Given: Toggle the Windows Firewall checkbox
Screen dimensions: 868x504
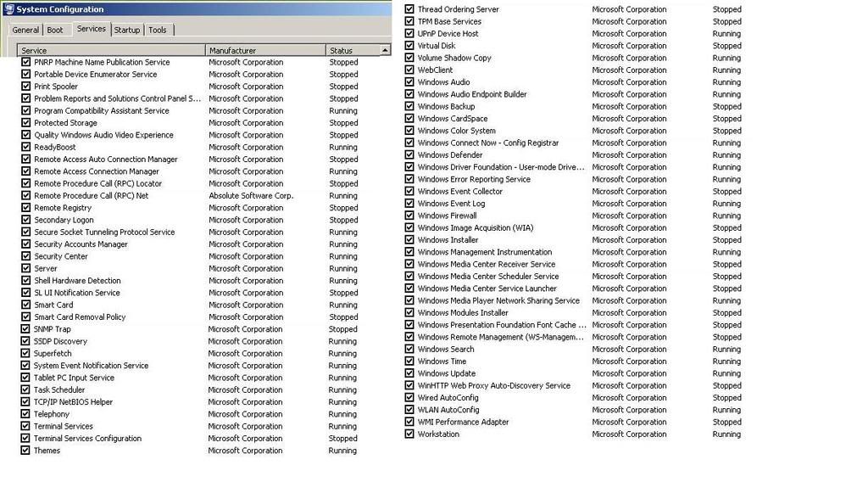Looking at the screenshot, I should (x=409, y=216).
